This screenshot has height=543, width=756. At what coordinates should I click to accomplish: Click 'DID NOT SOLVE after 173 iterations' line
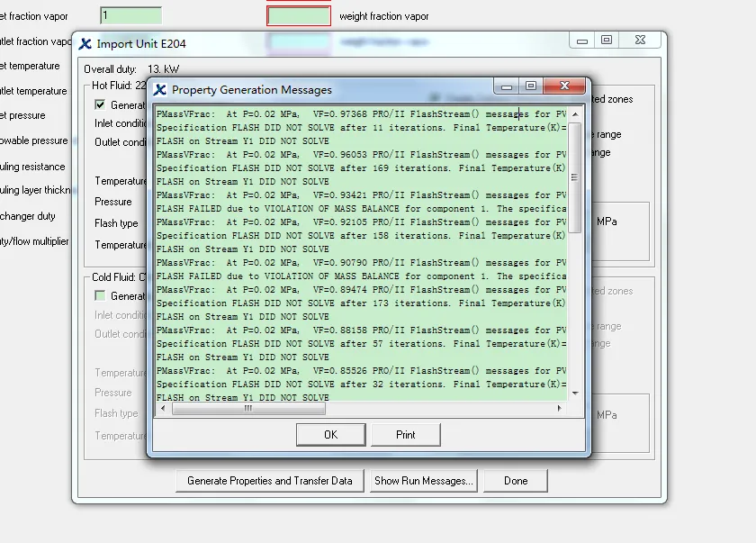click(361, 303)
